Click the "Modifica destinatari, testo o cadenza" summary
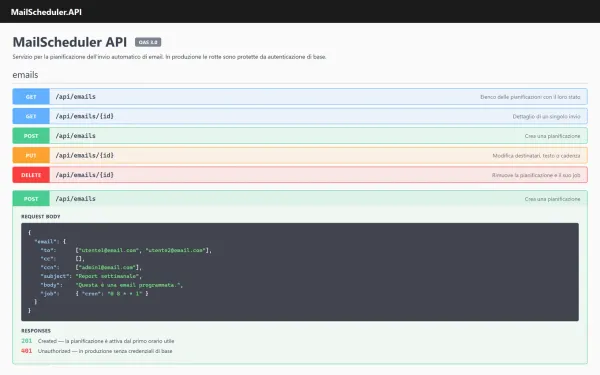Viewport: 600px width, 375px height. (x=536, y=156)
